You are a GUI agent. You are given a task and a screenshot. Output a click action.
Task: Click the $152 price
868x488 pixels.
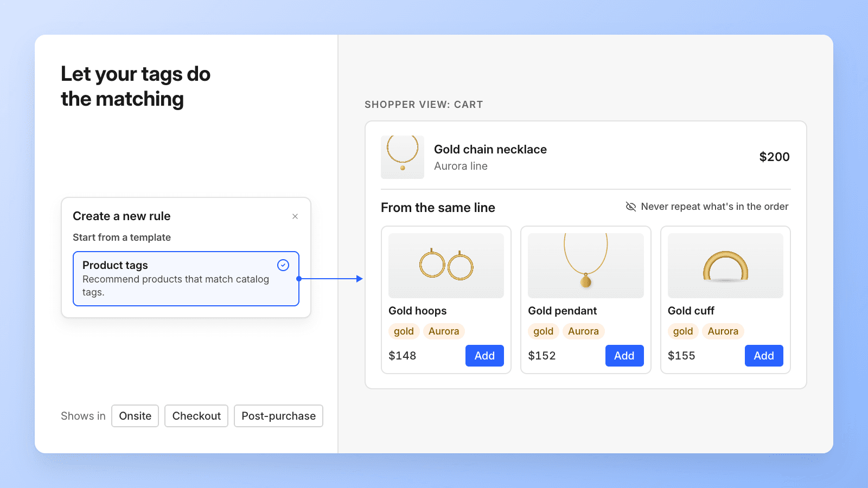pos(542,356)
